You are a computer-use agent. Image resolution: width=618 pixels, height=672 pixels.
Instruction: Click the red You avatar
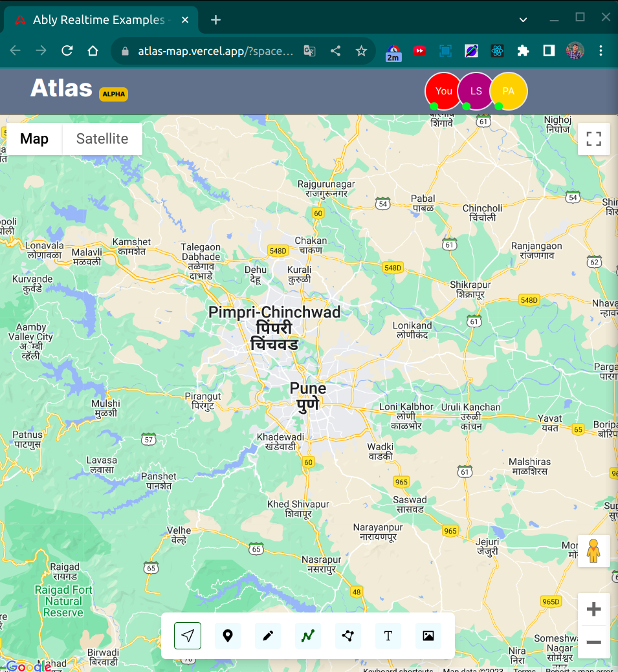(x=443, y=91)
